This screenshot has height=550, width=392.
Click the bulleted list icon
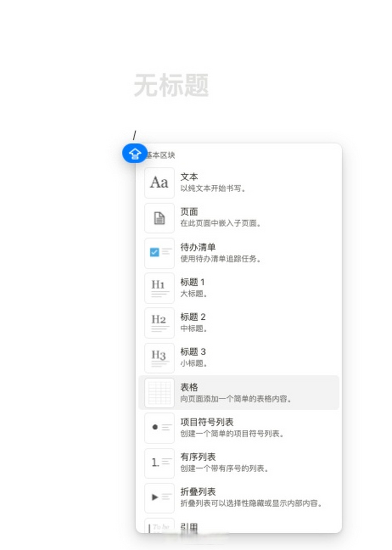[x=159, y=428]
